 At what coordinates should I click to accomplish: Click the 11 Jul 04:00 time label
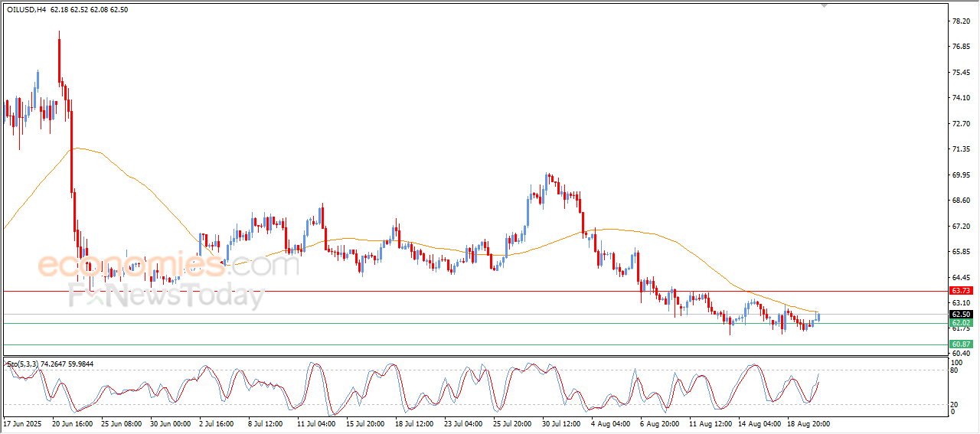tap(318, 423)
